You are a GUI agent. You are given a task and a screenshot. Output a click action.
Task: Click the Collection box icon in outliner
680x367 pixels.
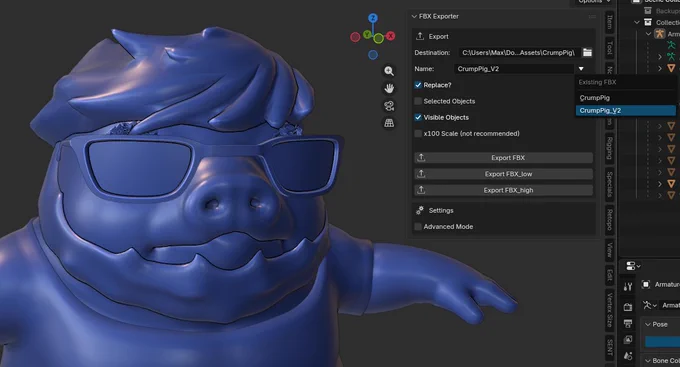648,22
